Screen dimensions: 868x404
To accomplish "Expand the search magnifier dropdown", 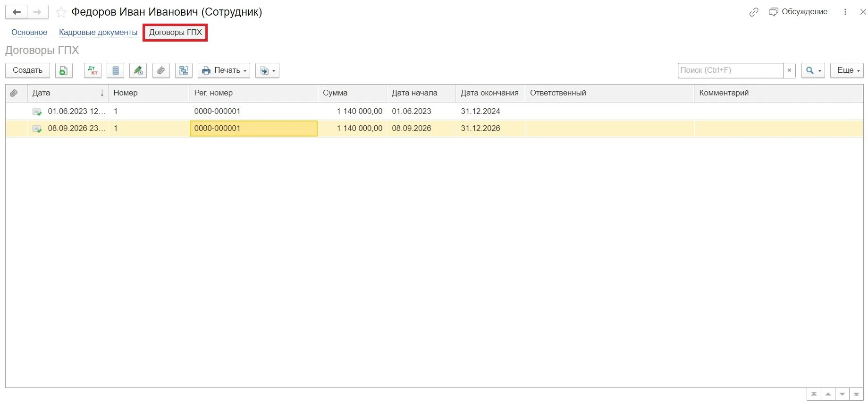I will coord(813,70).
